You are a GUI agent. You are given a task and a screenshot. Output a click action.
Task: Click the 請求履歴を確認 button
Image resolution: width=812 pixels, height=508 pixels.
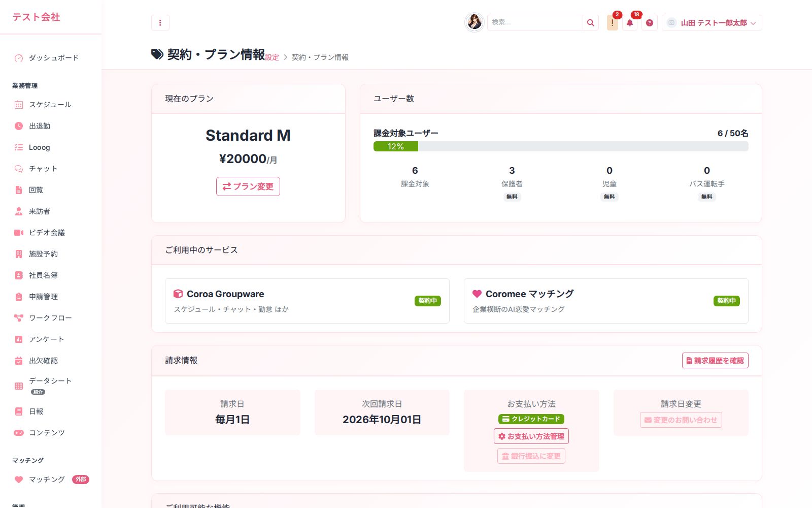click(715, 361)
